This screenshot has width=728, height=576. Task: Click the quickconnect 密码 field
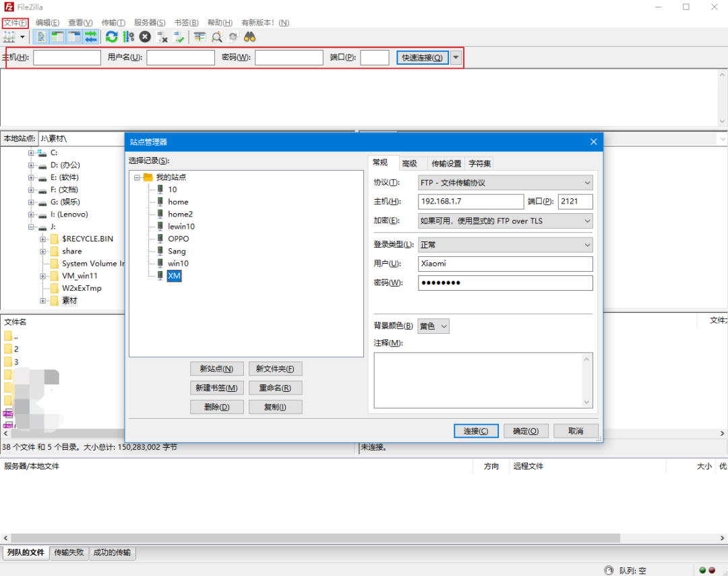tap(289, 57)
